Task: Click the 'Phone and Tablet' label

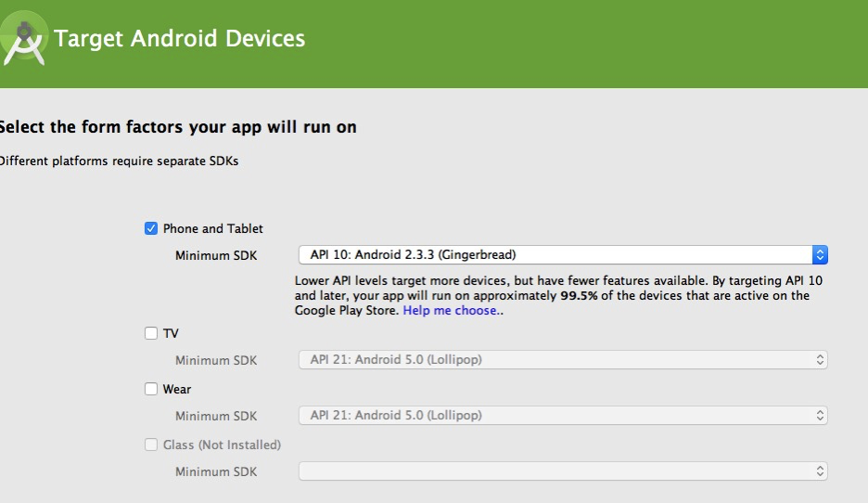Action: (212, 228)
